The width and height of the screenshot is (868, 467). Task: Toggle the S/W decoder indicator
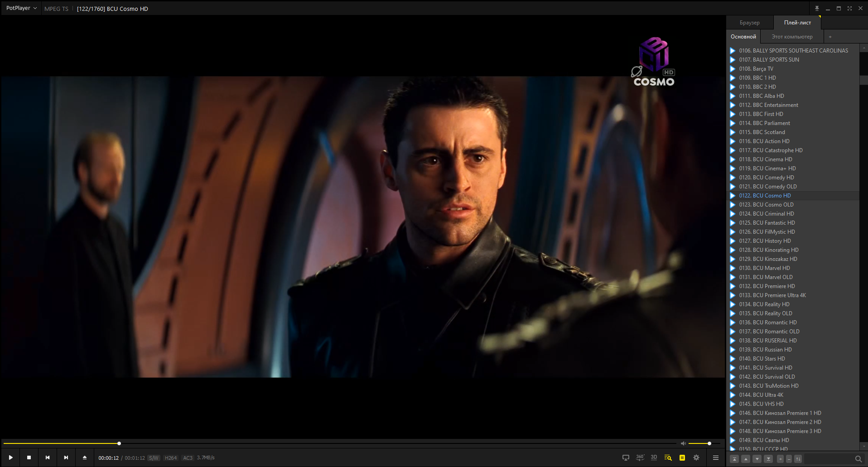154,458
